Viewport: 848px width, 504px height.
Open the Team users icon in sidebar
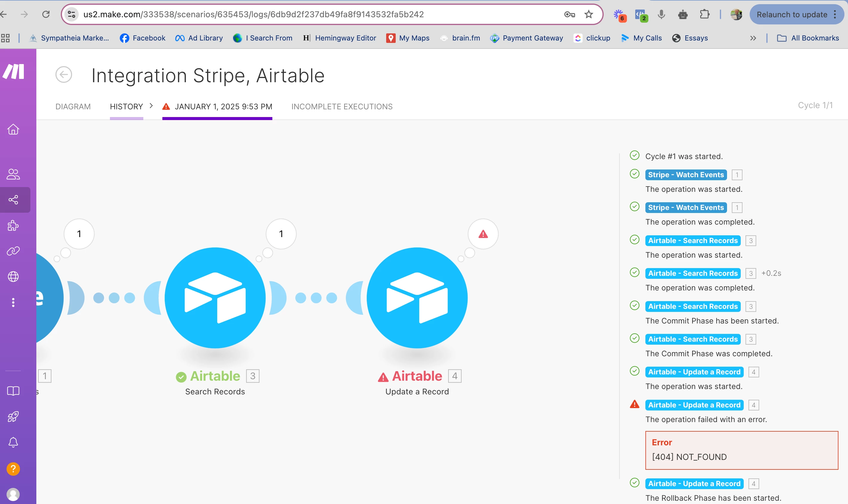click(13, 174)
